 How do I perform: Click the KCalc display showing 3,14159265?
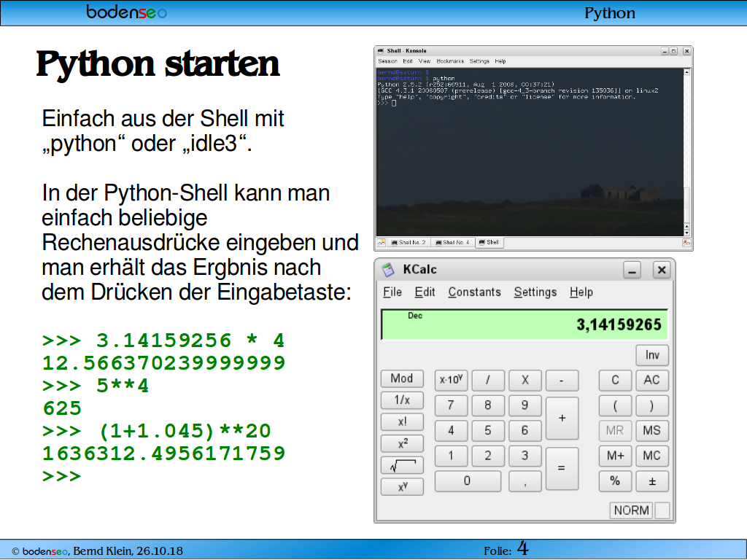(525, 324)
